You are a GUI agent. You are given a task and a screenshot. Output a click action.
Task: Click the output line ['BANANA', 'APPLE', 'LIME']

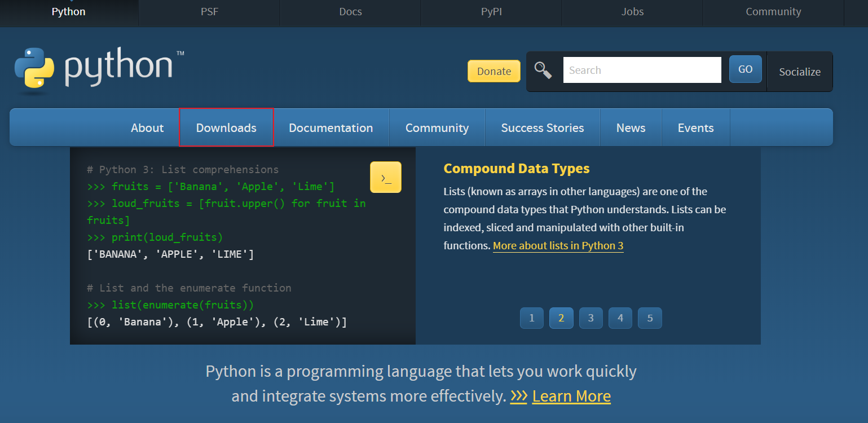(x=170, y=254)
